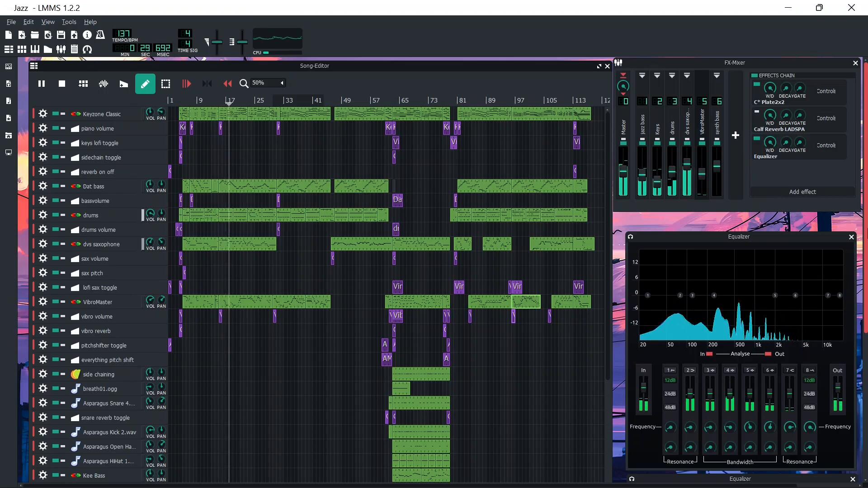Mute the Dat bass track
This screenshot has width=868, height=488.
[x=55, y=186]
